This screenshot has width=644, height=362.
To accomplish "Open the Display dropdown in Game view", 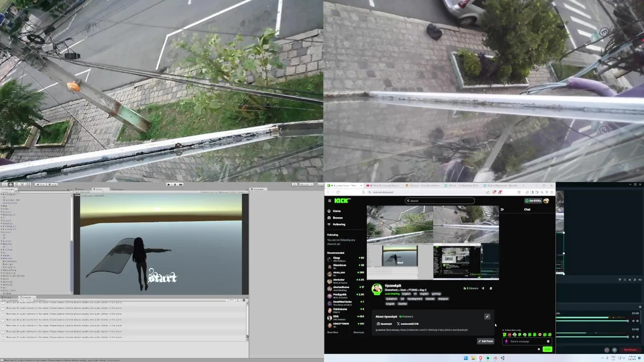I will click(89, 192).
